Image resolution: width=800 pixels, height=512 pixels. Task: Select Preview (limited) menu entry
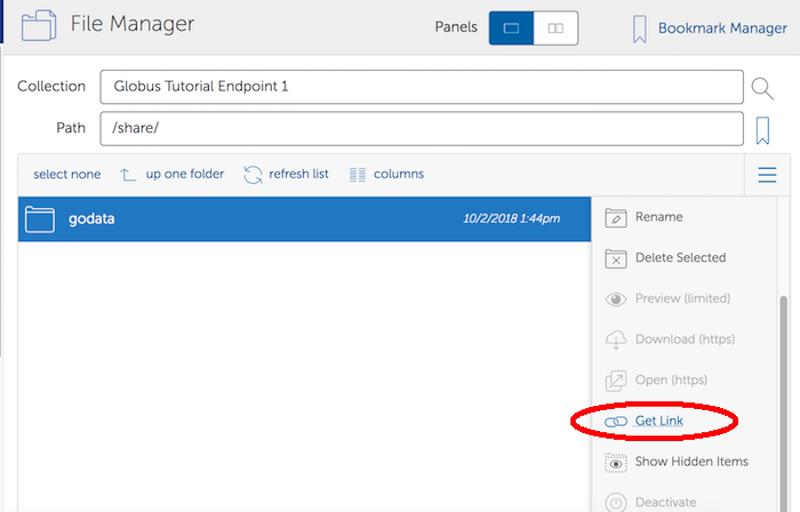[x=683, y=298]
